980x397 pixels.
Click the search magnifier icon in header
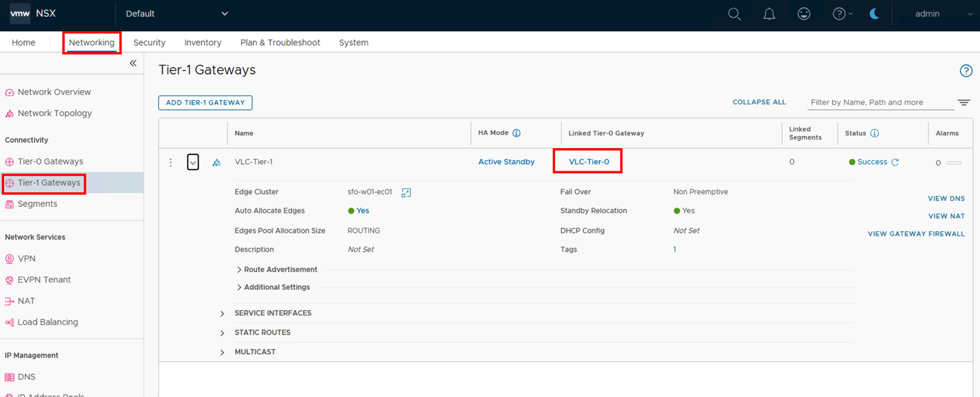coord(734,14)
